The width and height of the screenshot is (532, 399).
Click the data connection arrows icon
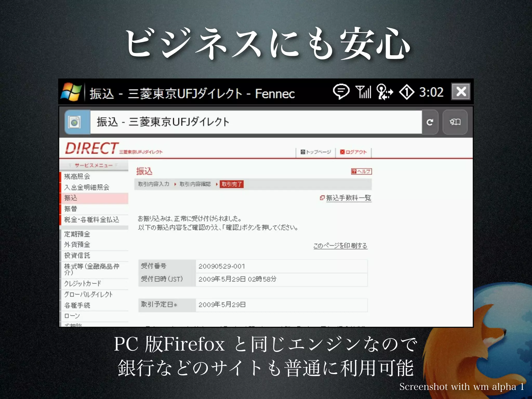pos(385,92)
